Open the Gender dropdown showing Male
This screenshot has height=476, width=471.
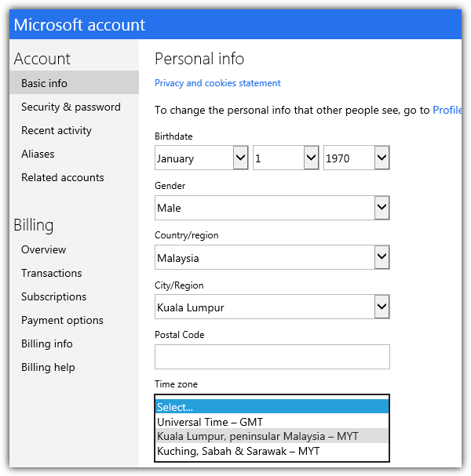coord(272,208)
